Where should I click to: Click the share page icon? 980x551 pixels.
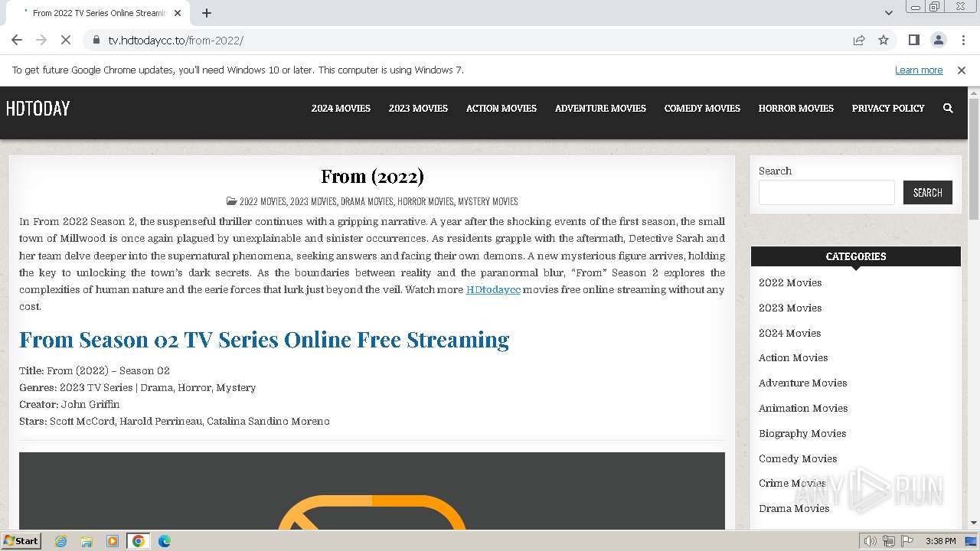[x=859, y=40]
